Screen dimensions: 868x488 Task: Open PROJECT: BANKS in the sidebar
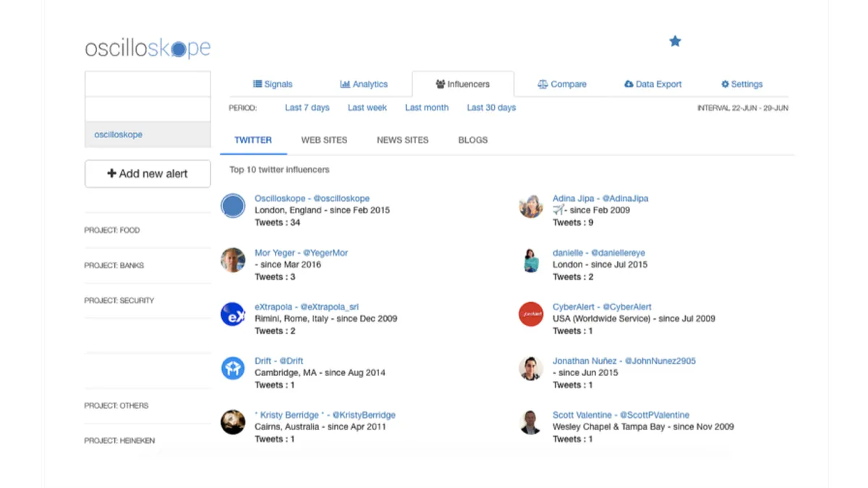[114, 265]
